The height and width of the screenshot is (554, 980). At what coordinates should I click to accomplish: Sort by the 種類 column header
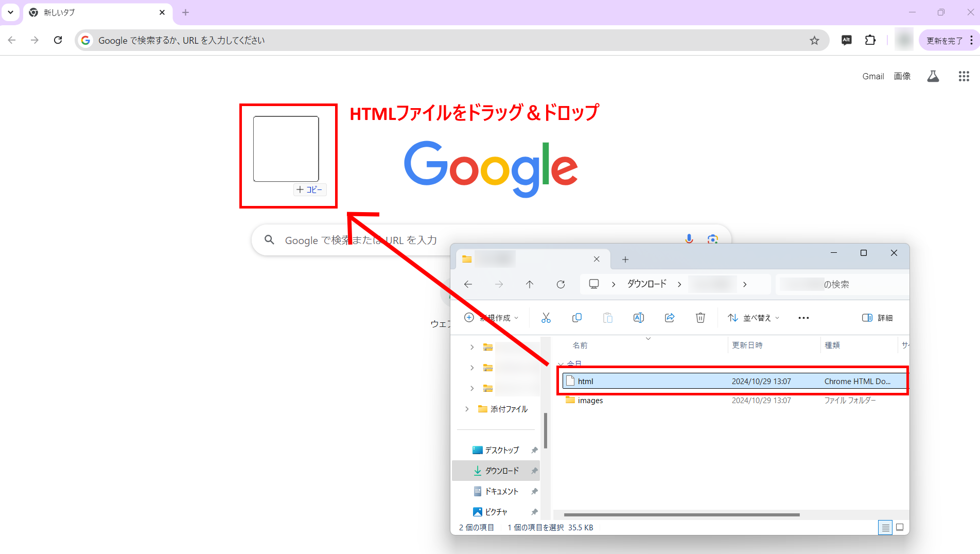tap(832, 345)
